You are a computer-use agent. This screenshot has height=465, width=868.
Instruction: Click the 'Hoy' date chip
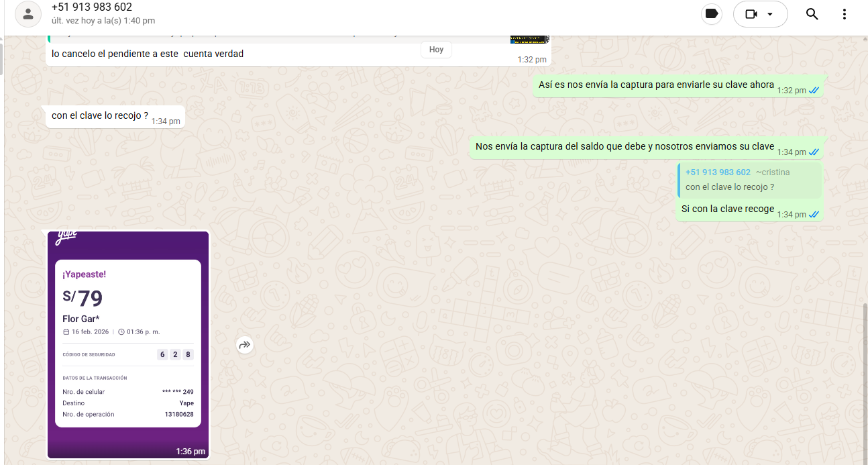pos(436,50)
